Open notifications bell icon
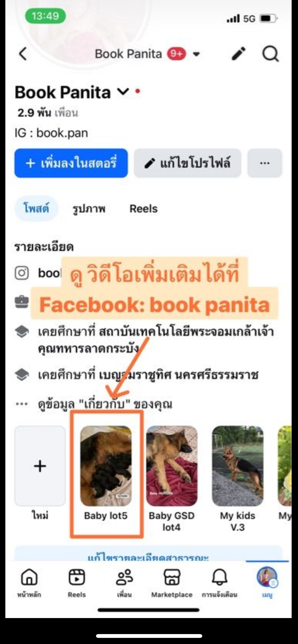This screenshot has height=644, width=298. pos(220,577)
